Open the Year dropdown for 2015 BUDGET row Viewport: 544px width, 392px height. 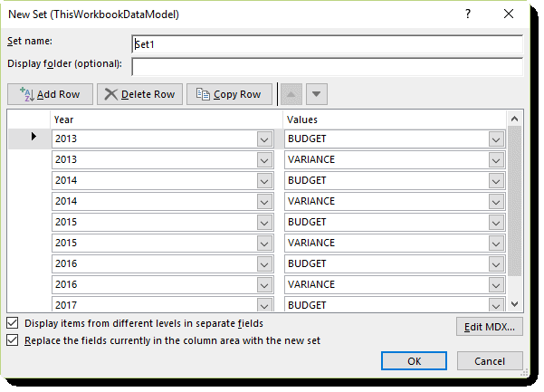(x=264, y=223)
